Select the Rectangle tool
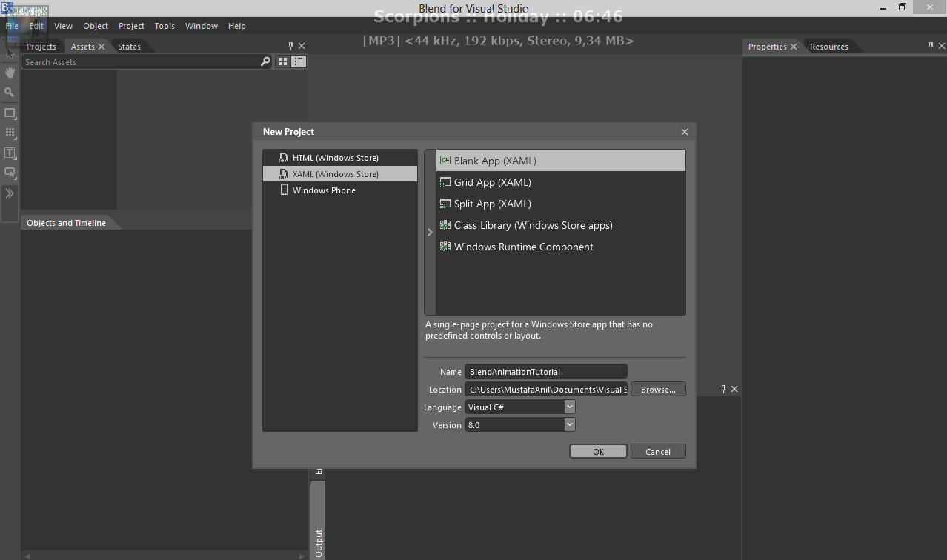The width and height of the screenshot is (947, 560). tap(10, 113)
